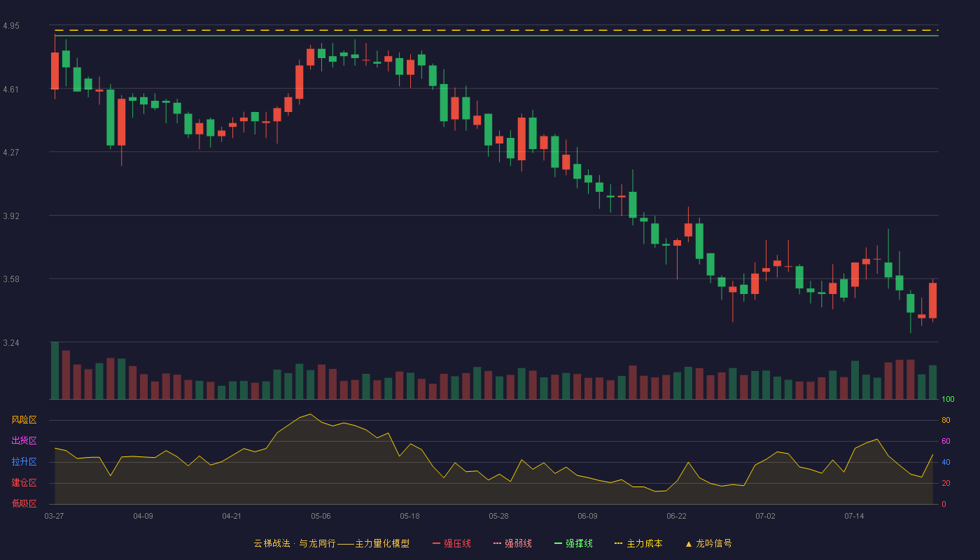Click the 4.95 price axis label
This screenshot has width=980, height=560.
11,26
